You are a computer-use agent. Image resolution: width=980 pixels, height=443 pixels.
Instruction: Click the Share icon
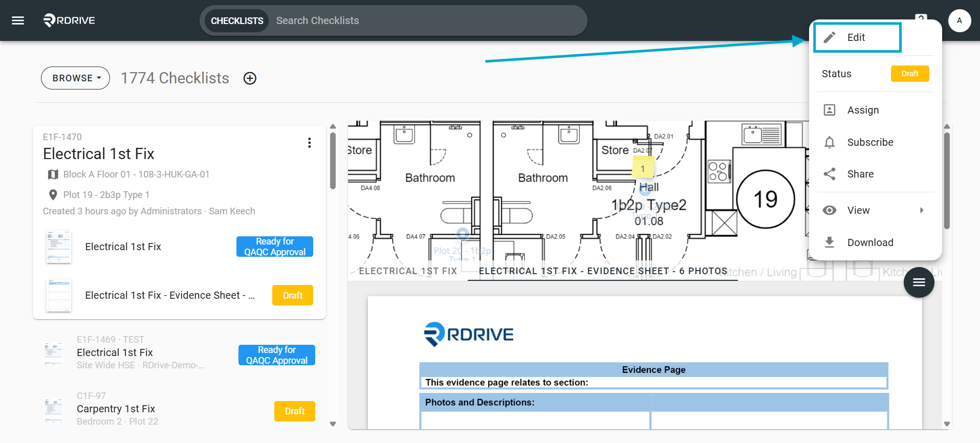pos(830,174)
